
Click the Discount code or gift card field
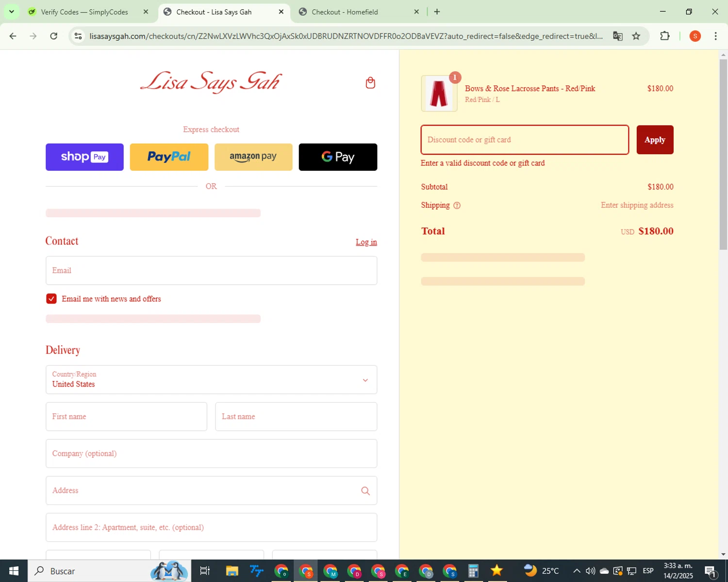pyautogui.click(x=525, y=140)
